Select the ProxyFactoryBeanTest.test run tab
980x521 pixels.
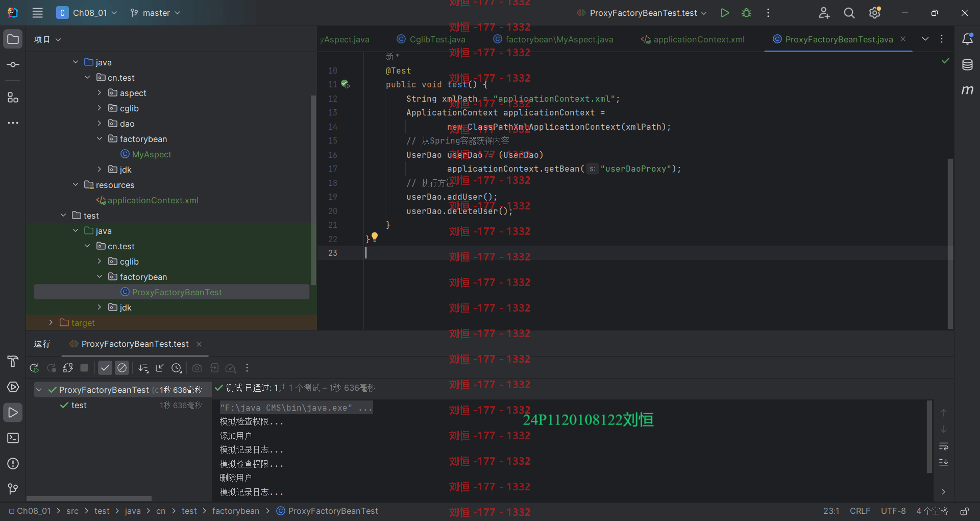pyautogui.click(x=135, y=344)
